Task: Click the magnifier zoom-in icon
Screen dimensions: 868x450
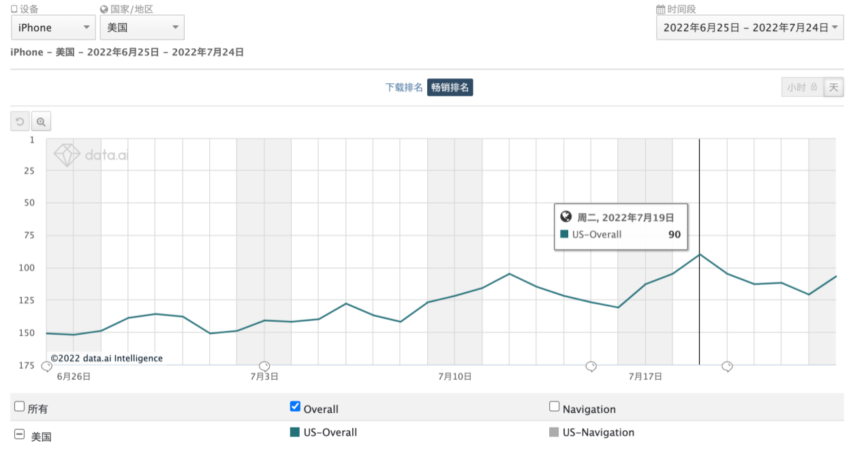Action: pyautogui.click(x=41, y=122)
